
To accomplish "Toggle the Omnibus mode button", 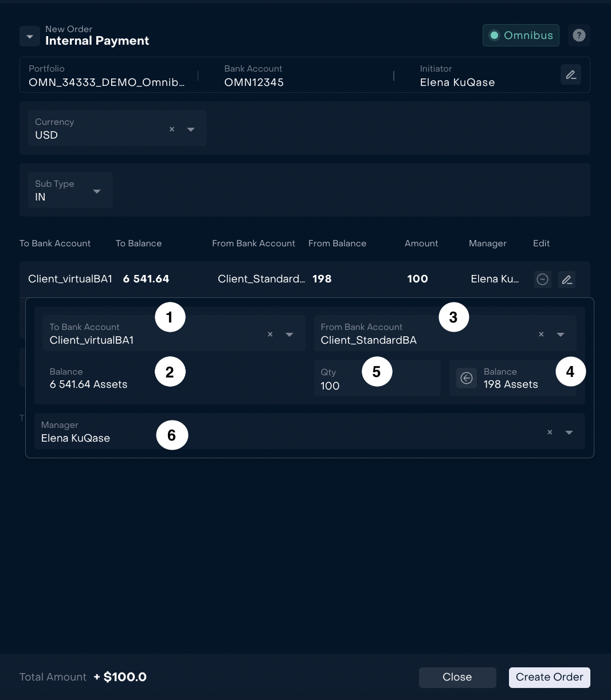I will [x=520, y=36].
